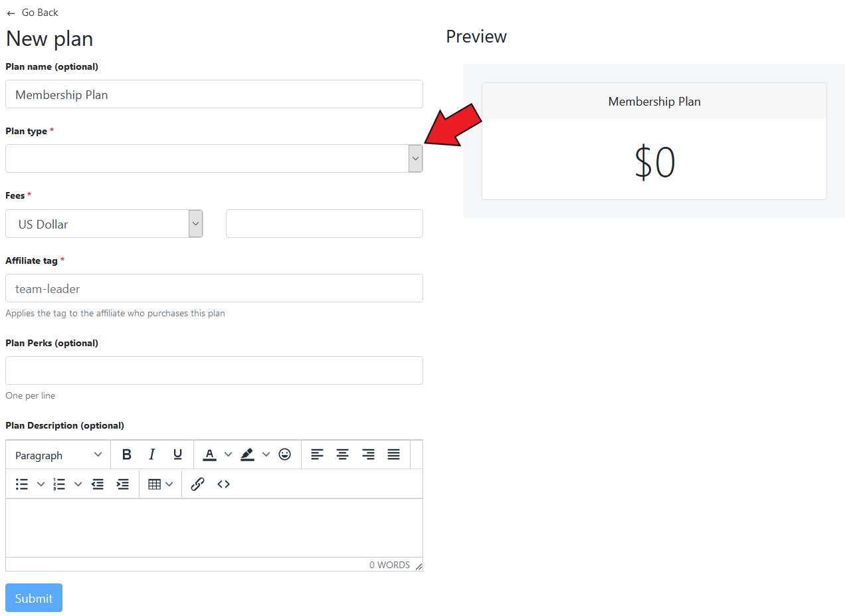This screenshot has height=616, width=851.
Task: Go Back to previous page
Action: point(33,13)
